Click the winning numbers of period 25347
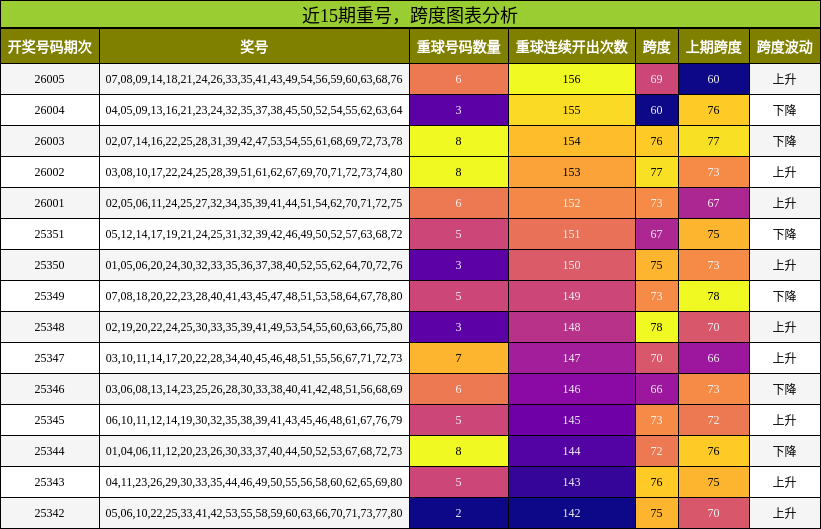Screen dimensions: 821x529 point(254,358)
